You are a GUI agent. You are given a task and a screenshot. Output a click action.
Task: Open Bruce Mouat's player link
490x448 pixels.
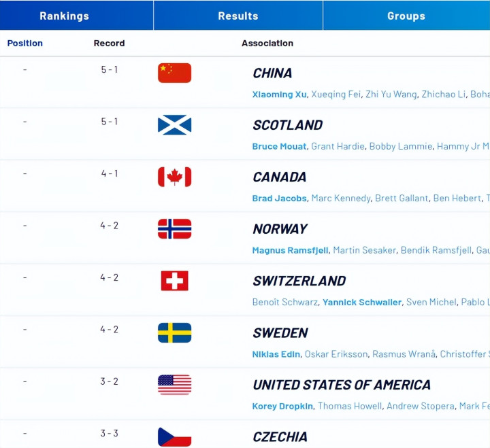point(279,146)
